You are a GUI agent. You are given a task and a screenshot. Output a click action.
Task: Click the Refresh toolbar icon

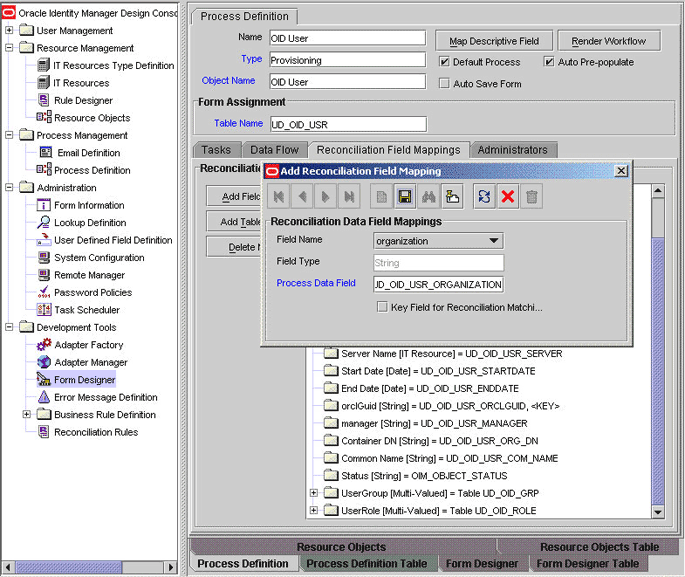click(x=484, y=197)
